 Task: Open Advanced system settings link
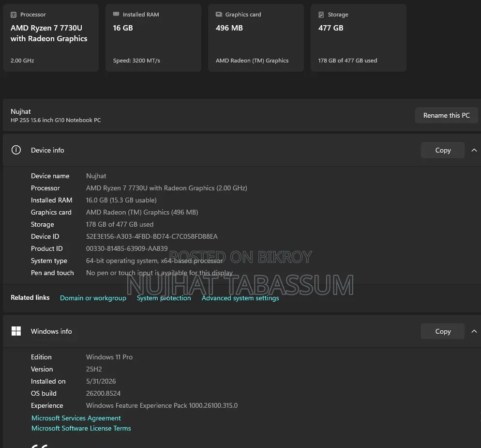240,298
